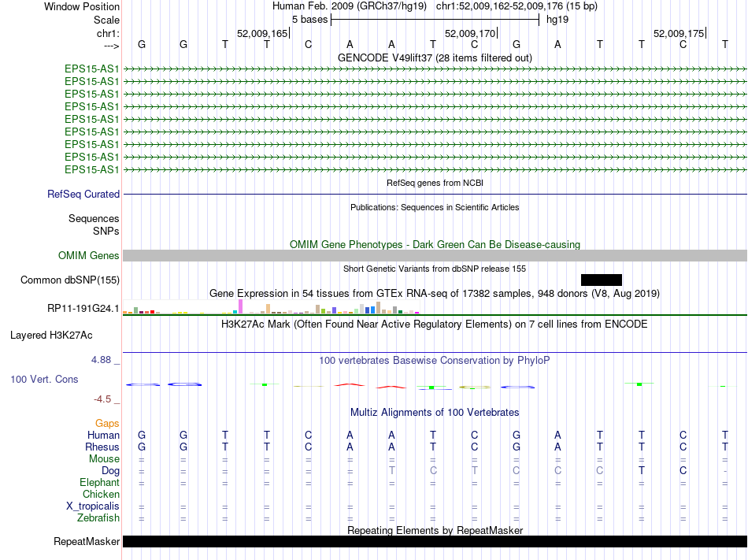The width and height of the screenshot is (748, 560).
Task: Click the 4.88 conservation scale maximum
Action: pyautogui.click(x=101, y=360)
